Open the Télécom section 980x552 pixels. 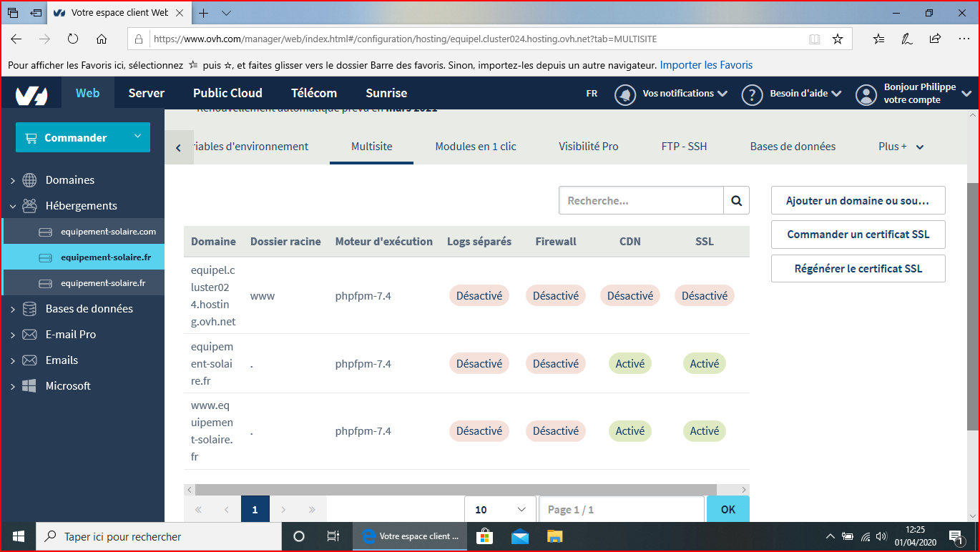(314, 93)
